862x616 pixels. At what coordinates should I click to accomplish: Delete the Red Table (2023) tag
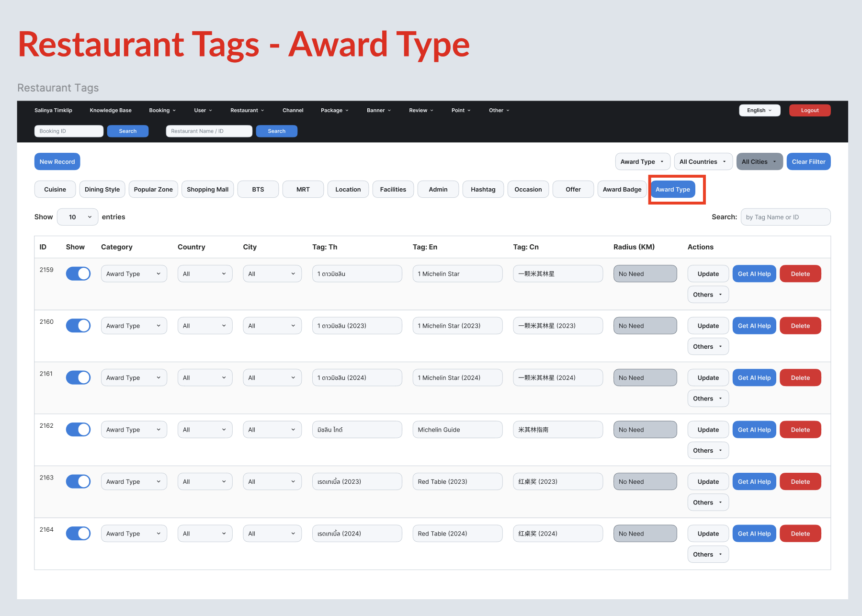tap(800, 482)
